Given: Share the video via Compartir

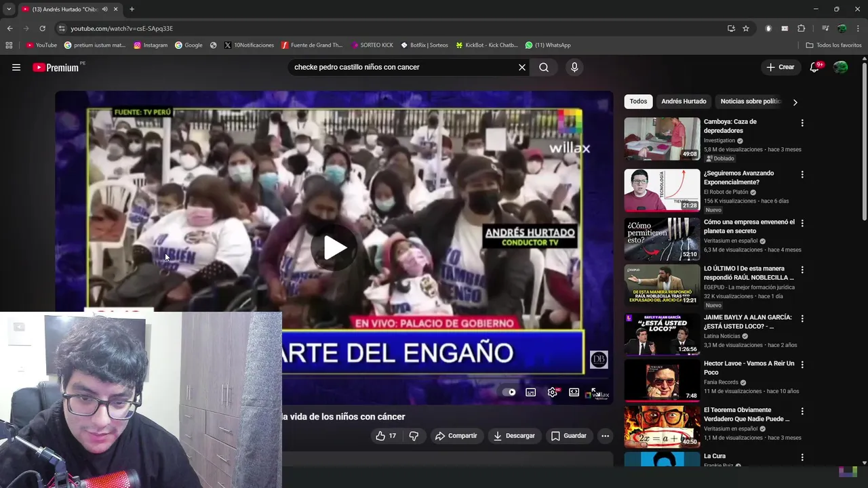Looking at the screenshot, I should (456, 436).
